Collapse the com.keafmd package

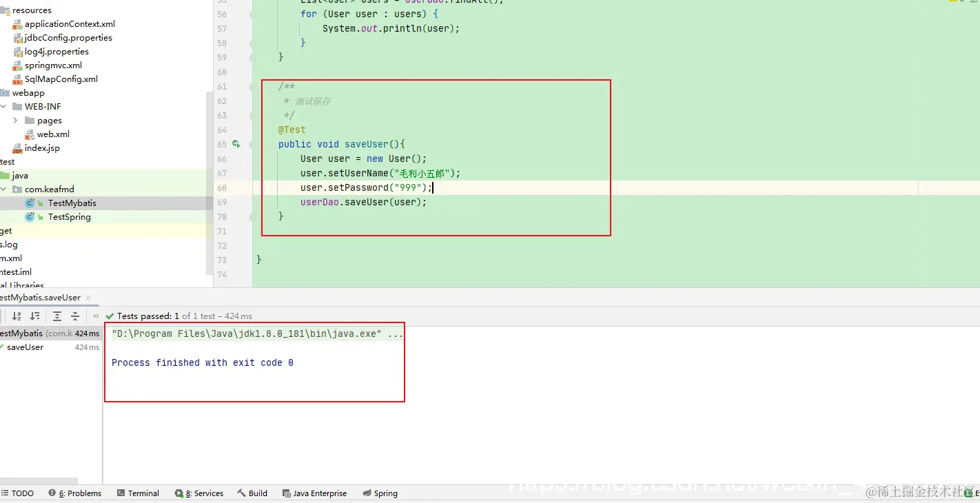pyautogui.click(x=3, y=189)
